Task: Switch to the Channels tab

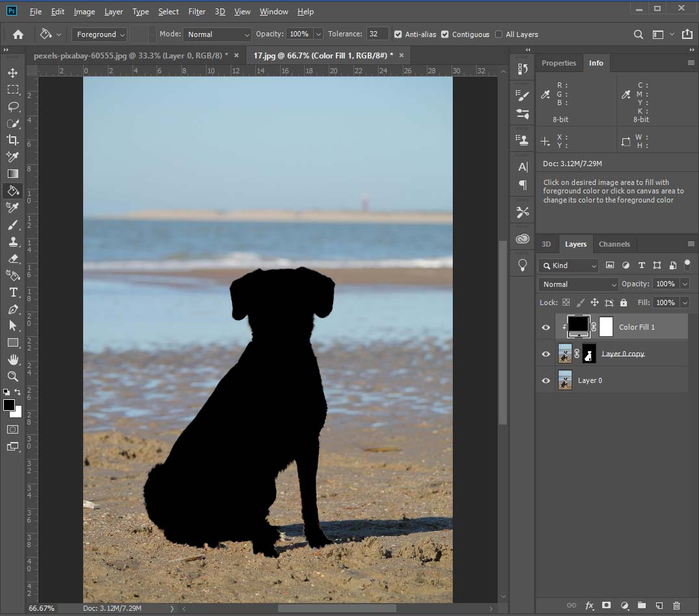Action: (x=615, y=244)
